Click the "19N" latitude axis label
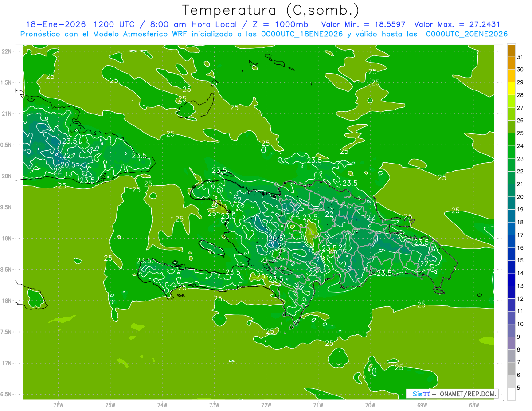The image size is (532, 411). (x=7, y=238)
